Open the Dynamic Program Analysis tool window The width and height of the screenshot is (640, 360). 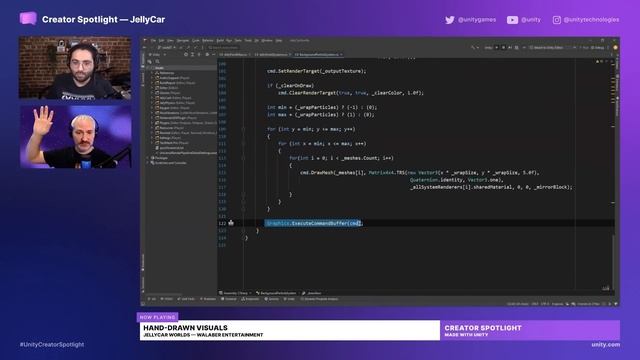pyautogui.click(x=320, y=299)
